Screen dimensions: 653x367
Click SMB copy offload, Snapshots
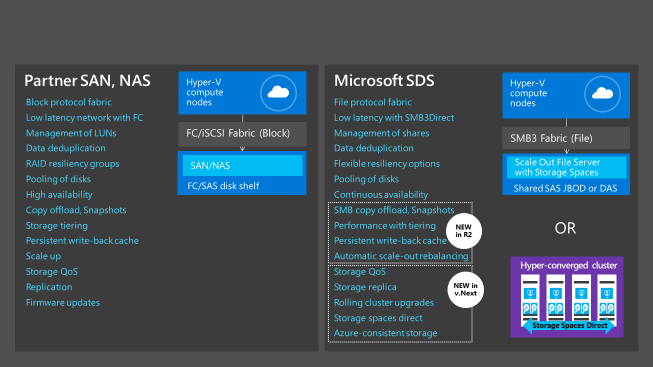(x=394, y=210)
